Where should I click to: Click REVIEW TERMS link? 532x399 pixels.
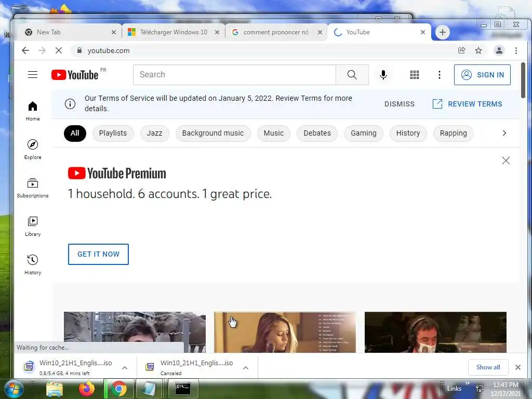(x=468, y=104)
